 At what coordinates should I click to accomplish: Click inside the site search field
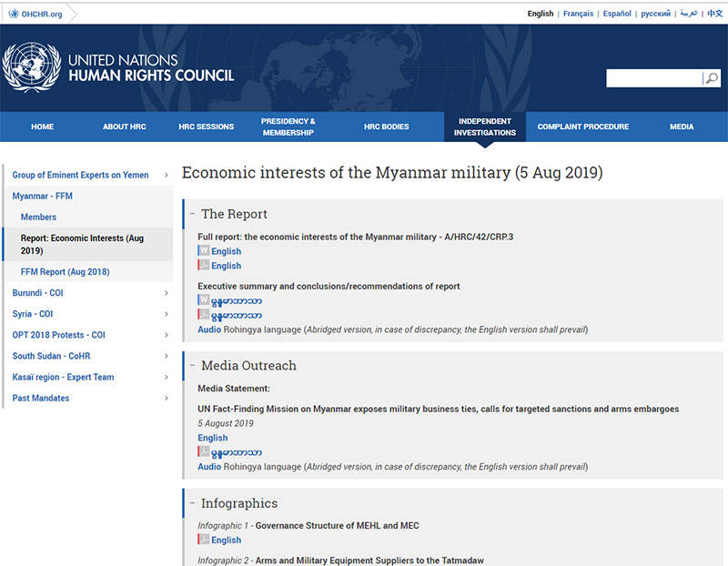654,78
